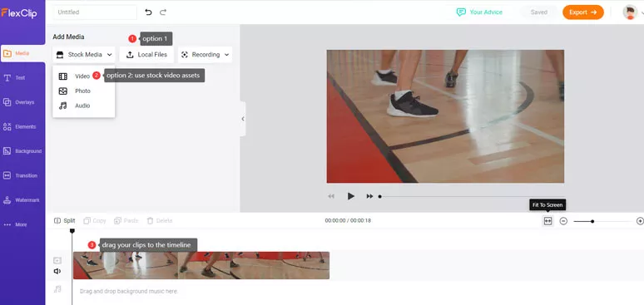Image resolution: width=644 pixels, height=305 pixels.
Task: Open the Watermark sidebar tab
Action: (x=22, y=200)
